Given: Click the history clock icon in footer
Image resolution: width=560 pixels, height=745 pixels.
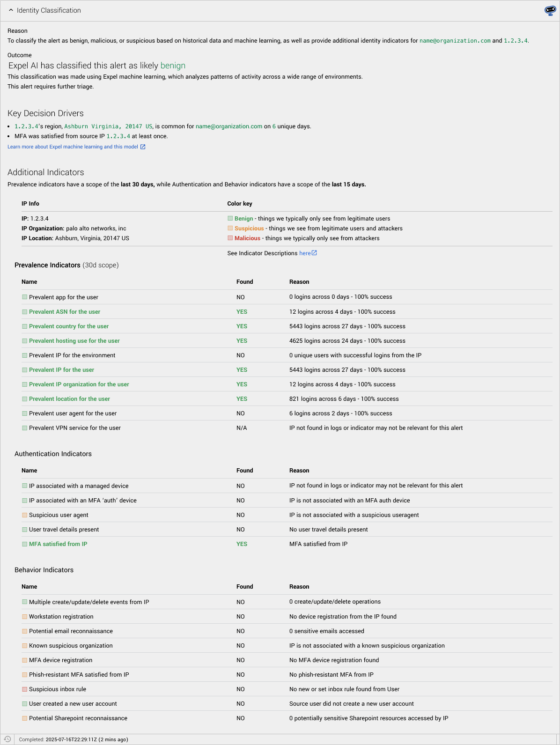Looking at the screenshot, I should click(7, 739).
